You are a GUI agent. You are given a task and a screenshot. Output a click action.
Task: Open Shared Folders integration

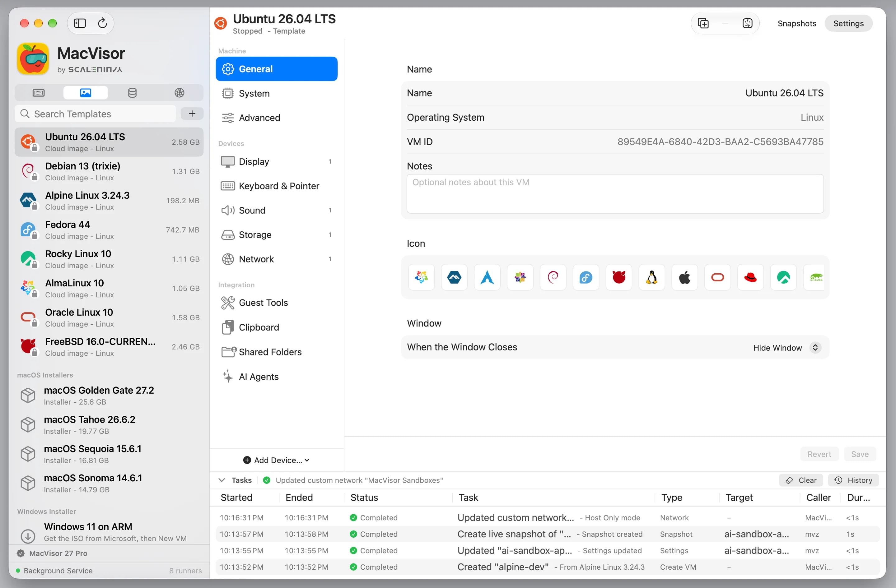tap(276, 352)
